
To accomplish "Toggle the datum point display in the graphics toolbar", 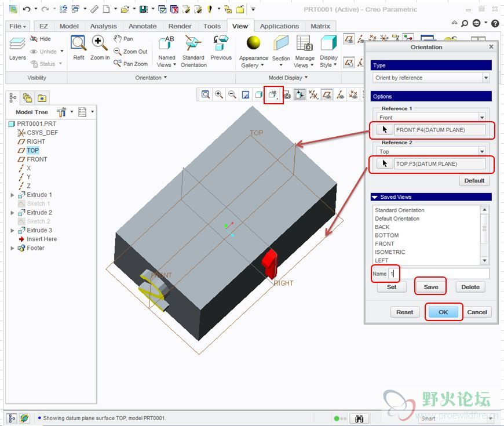I will click(x=353, y=94).
